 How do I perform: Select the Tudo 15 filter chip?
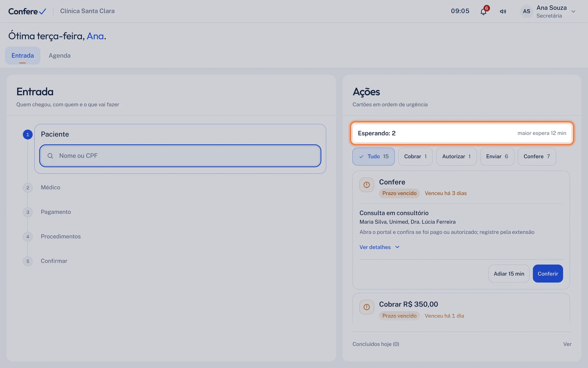pyautogui.click(x=373, y=156)
